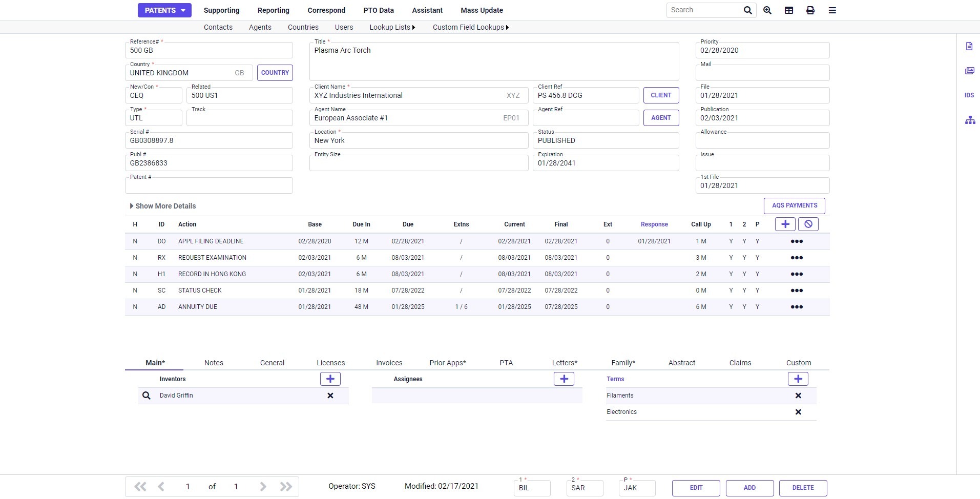Open the PATENTS module dropdown

pyautogui.click(x=164, y=10)
